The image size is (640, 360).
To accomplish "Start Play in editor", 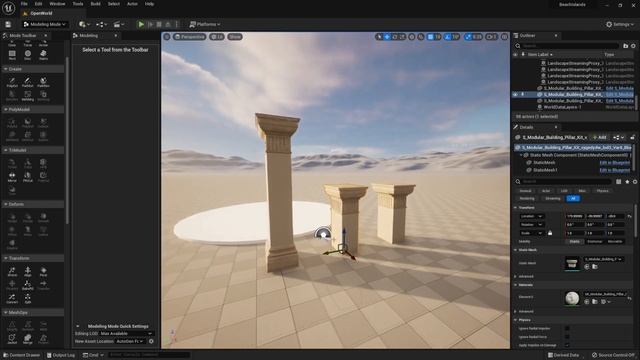I will (x=141, y=24).
